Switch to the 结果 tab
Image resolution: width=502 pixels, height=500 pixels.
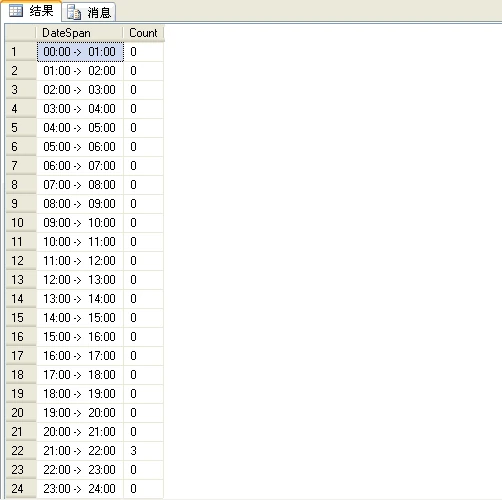tap(31, 11)
